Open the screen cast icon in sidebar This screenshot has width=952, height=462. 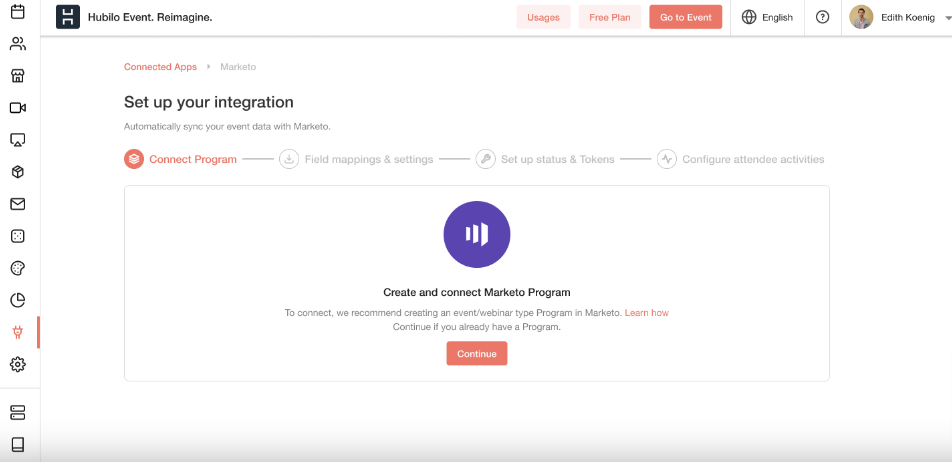pyautogui.click(x=18, y=140)
